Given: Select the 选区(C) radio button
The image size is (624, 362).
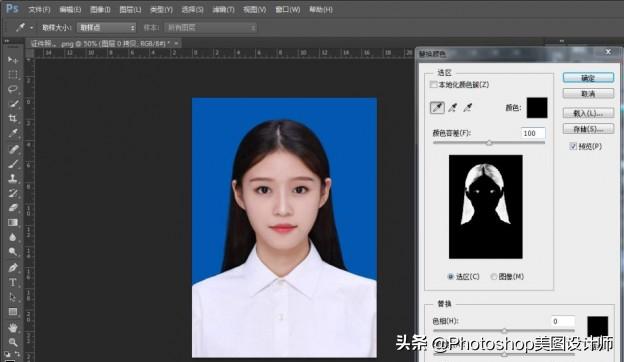Looking at the screenshot, I should point(450,276).
